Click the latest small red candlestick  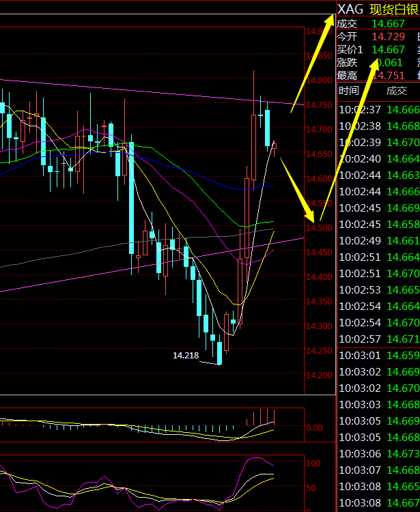tap(275, 147)
